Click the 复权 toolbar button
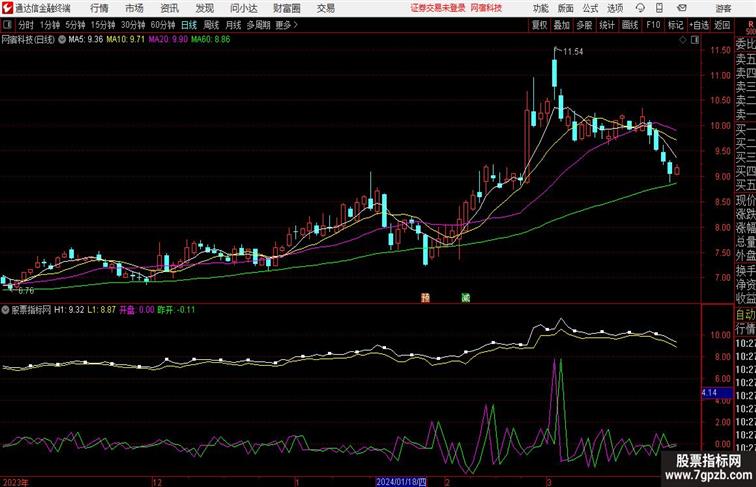Viewport: 756px width, 487px height. tap(540, 25)
